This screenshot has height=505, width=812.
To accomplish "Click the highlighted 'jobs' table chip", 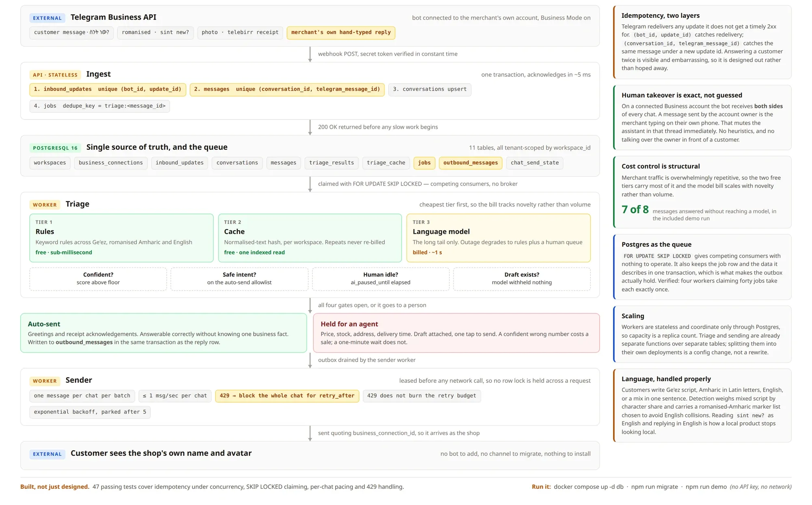I will tap(424, 163).
